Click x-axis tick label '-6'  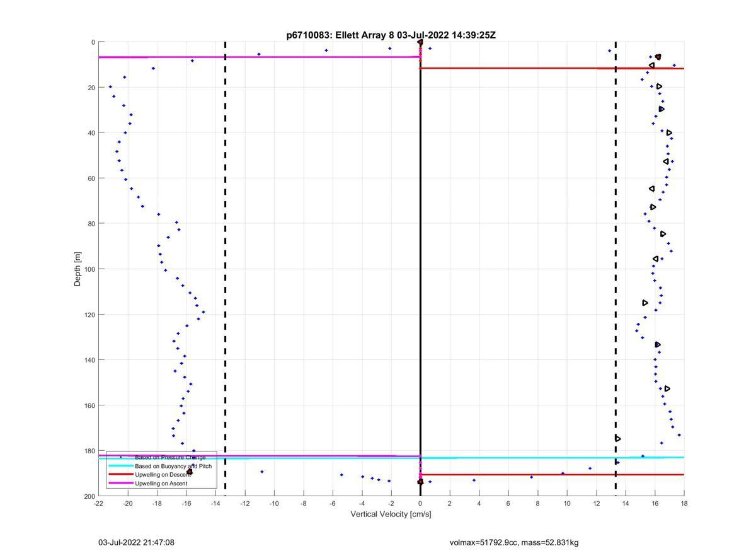(x=333, y=503)
